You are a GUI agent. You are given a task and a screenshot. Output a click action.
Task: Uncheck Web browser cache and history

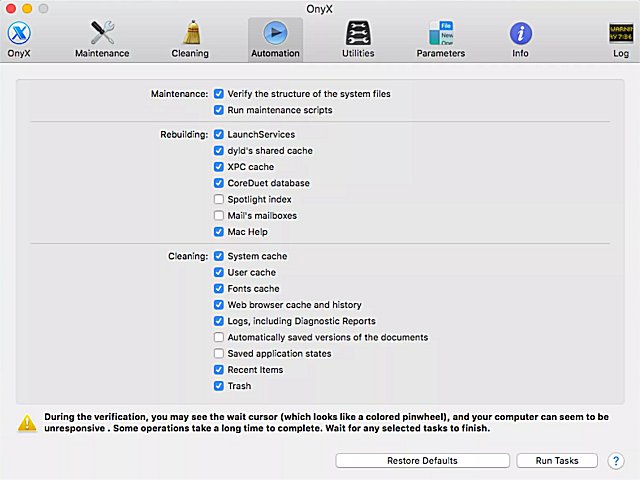pyautogui.click(x=219, y=305)
